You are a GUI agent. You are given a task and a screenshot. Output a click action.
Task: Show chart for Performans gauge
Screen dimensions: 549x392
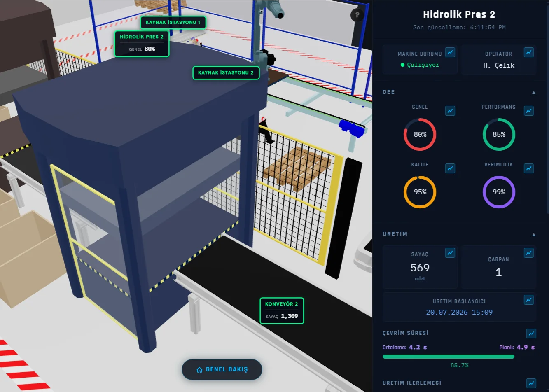click(529, 111)
